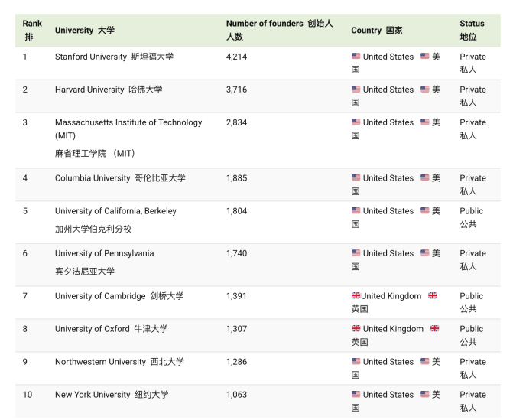Viewport: 513px width, 420px height.
Task: Click first US flag in Columbia row
Action: (x=356, y=177)
